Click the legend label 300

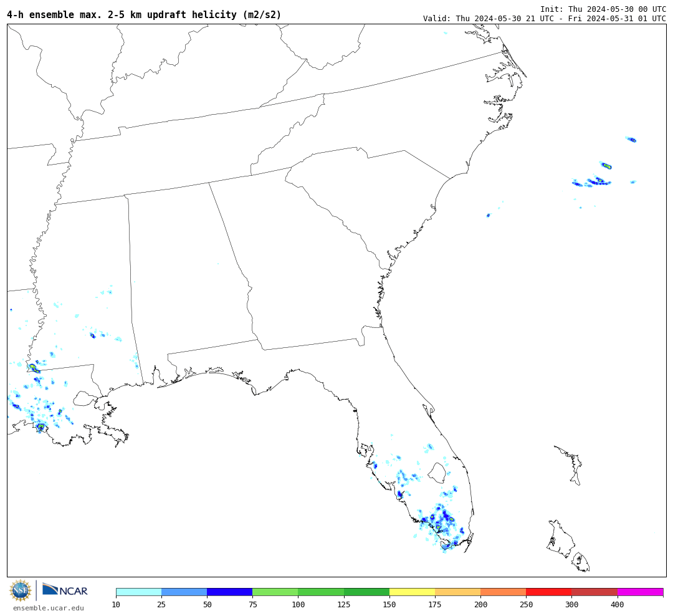571,604
